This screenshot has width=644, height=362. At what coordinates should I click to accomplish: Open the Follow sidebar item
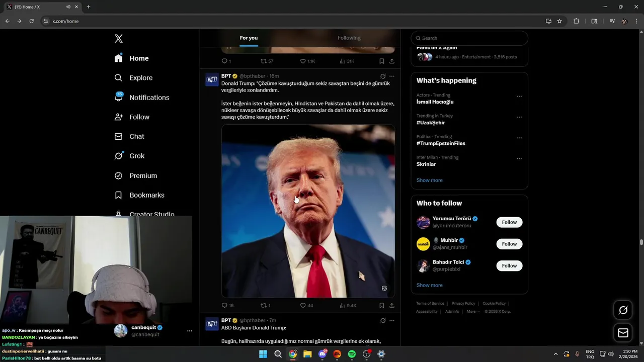tap(132, 117)
